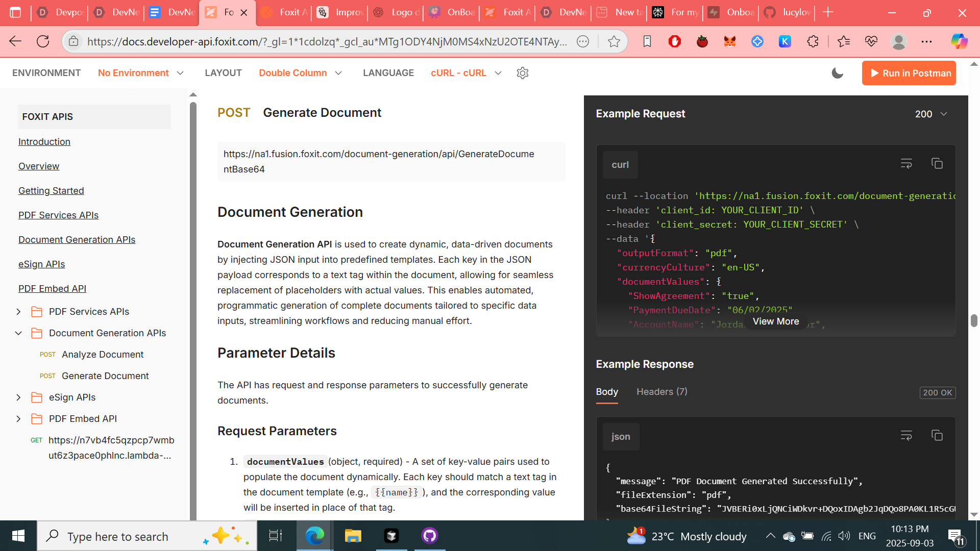This screenshot has height=551, width=980.
Task: Copy the curl example request code
Action: pyautogui.click(x=937, y=164)
